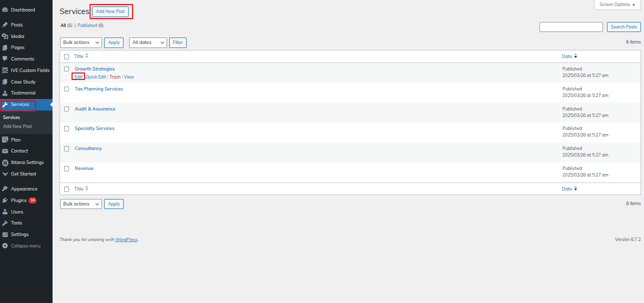
Task: Click the posts search input field
Action: [571, 27]
